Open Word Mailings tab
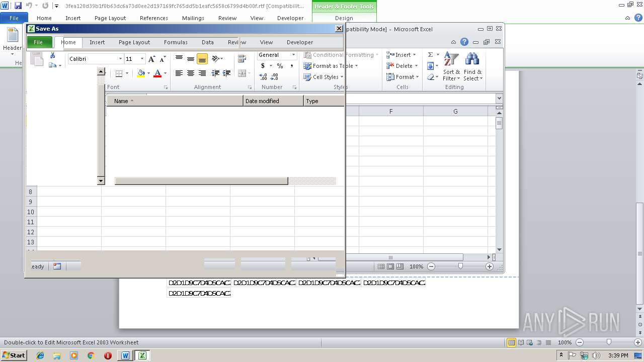The height and width of the screenshot is (362, 644). [193, 18]
